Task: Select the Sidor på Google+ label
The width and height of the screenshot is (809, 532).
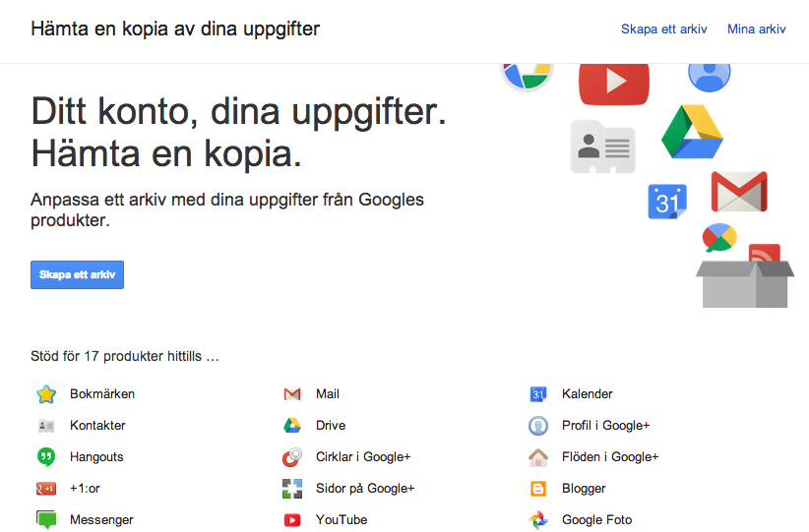Action: tap(365, 489)
